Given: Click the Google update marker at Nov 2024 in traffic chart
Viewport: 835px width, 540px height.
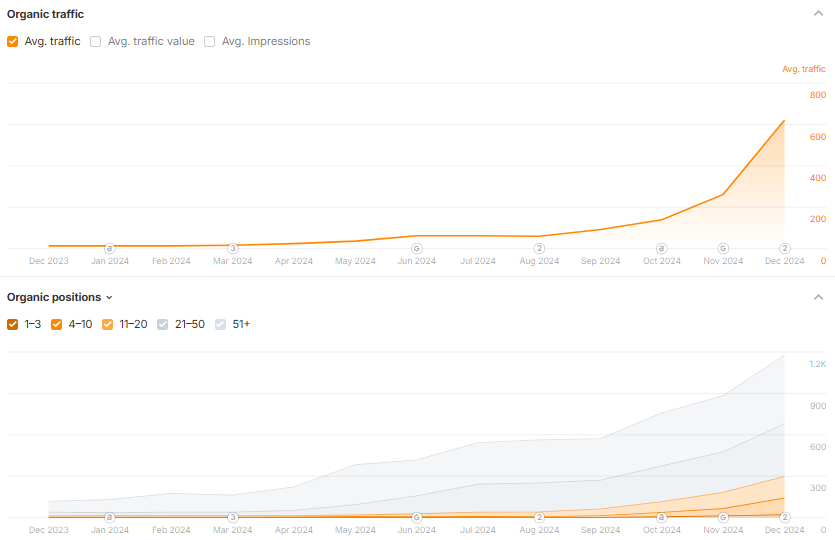Looking at the screenshot, I should click(x=723, y=248).
